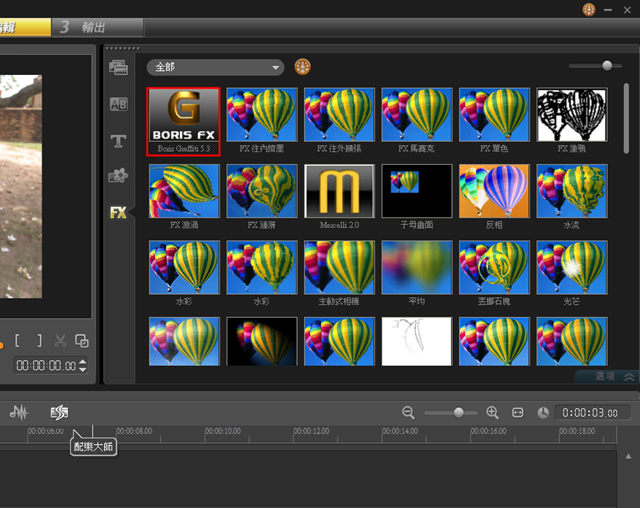This screenshot has width=640, height=508.
Task: Open the Transition (AB) library
Action: (x=118, y=104)
